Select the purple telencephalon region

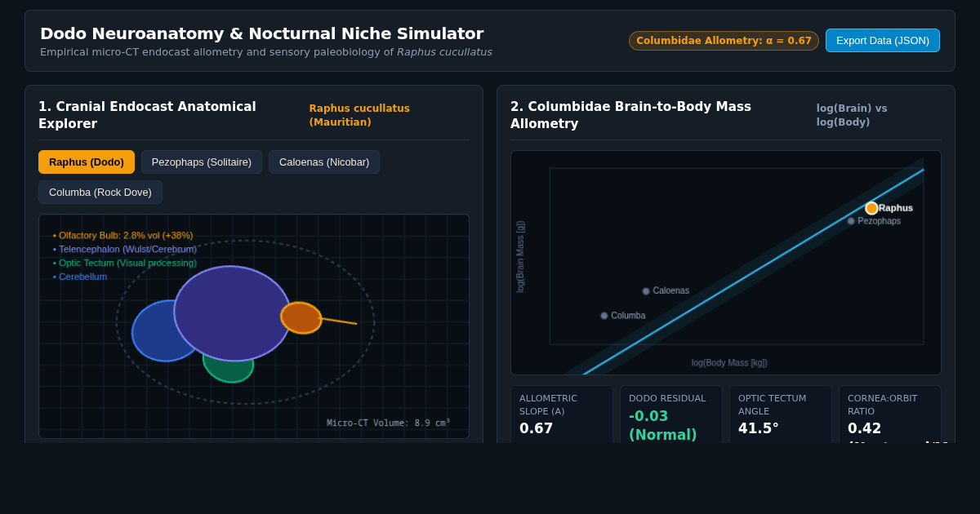pyautogui.click(x=233, y=313)
